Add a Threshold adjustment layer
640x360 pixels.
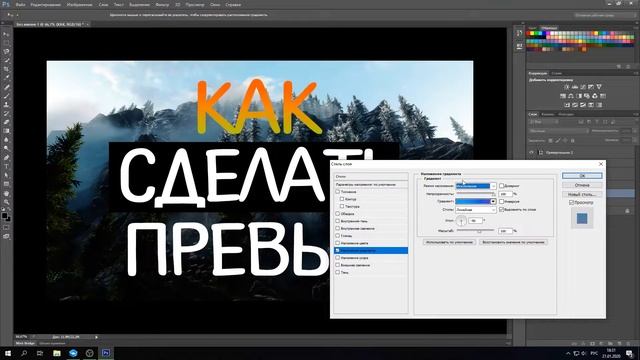[x=583, y=105]
